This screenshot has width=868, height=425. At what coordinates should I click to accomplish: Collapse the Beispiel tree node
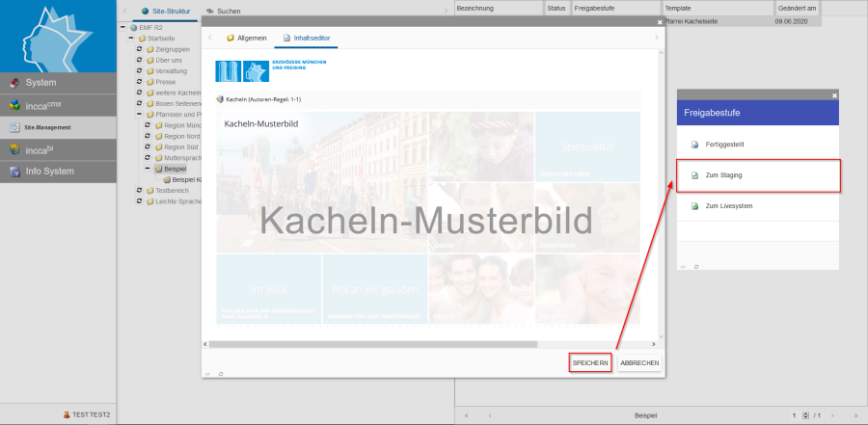tap(148, 169)
